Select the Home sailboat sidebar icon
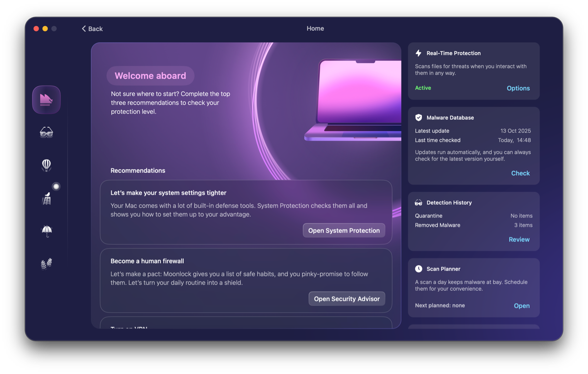 point(47,100)
